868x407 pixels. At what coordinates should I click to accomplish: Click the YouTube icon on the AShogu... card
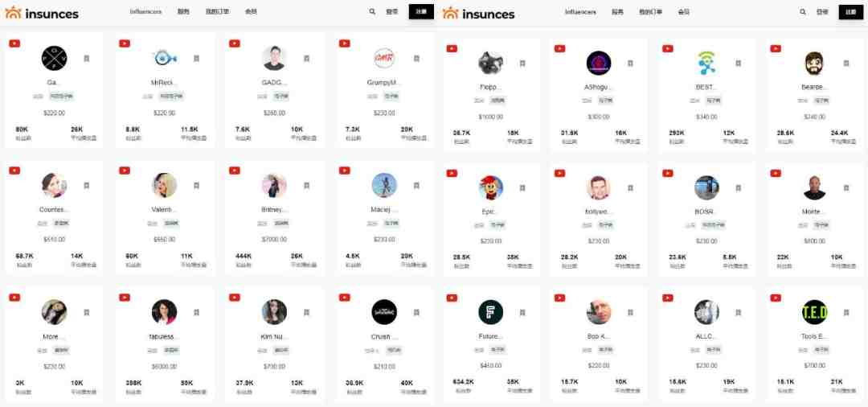[x=559, y=49]
